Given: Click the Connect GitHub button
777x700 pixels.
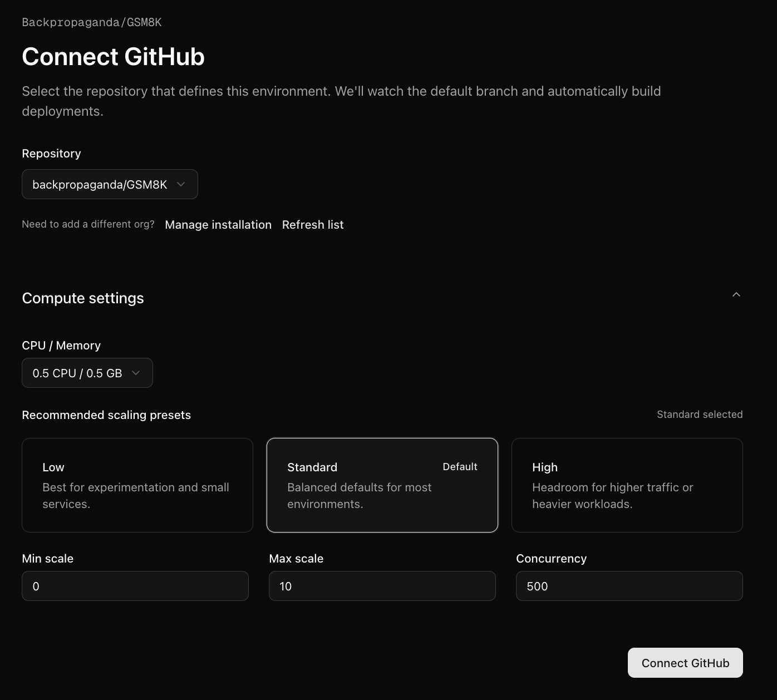Looking at the screenshot, I should tap(685, 663).
